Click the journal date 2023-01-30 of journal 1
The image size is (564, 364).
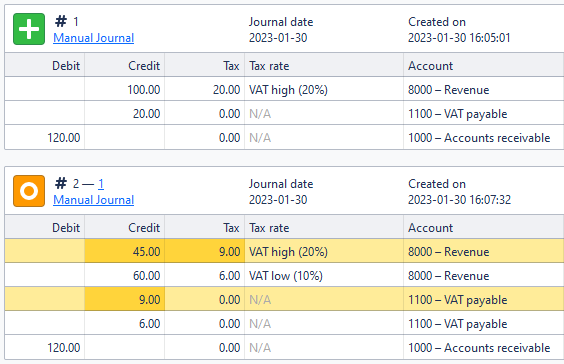tap(278, 38)
